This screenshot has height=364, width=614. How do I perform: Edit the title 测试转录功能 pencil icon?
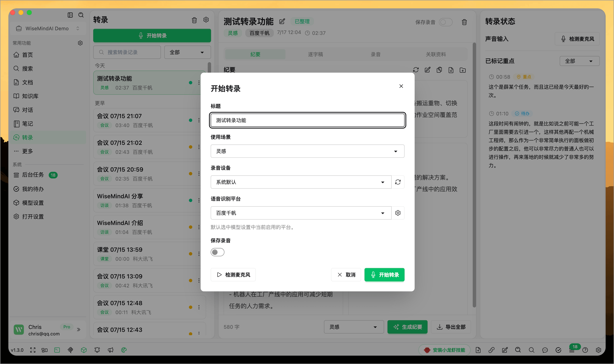coord(282,21)
